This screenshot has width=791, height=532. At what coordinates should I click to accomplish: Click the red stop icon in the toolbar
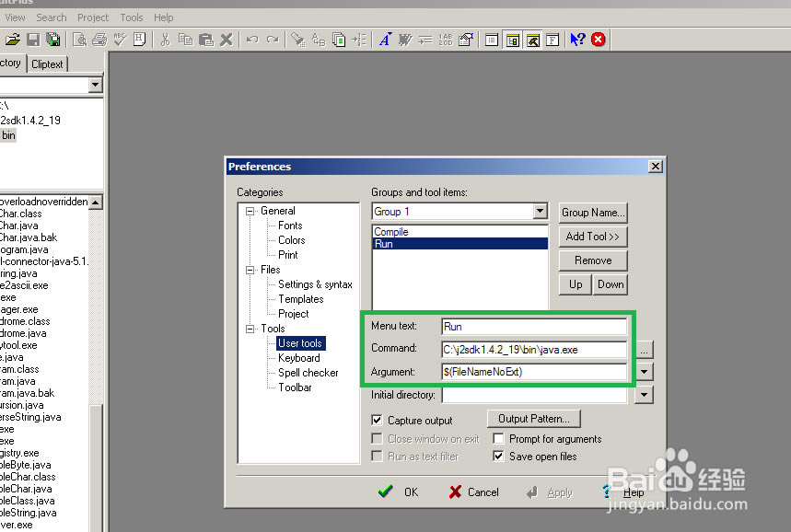[x=599, y=40]
